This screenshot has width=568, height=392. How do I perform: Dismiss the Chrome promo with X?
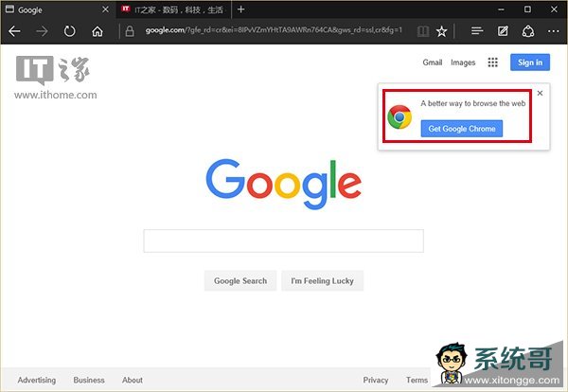(540, 93)
